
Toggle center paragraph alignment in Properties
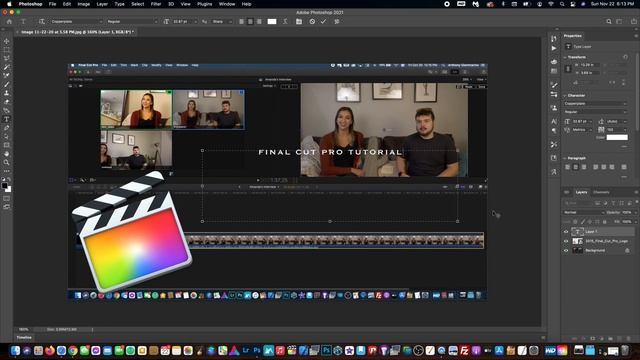(576, 167)
